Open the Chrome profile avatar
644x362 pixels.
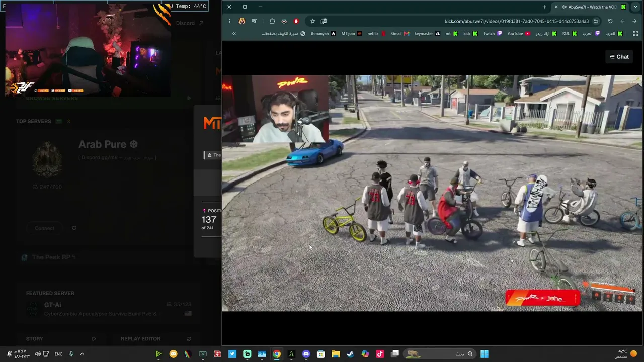(x=242, y=21)
